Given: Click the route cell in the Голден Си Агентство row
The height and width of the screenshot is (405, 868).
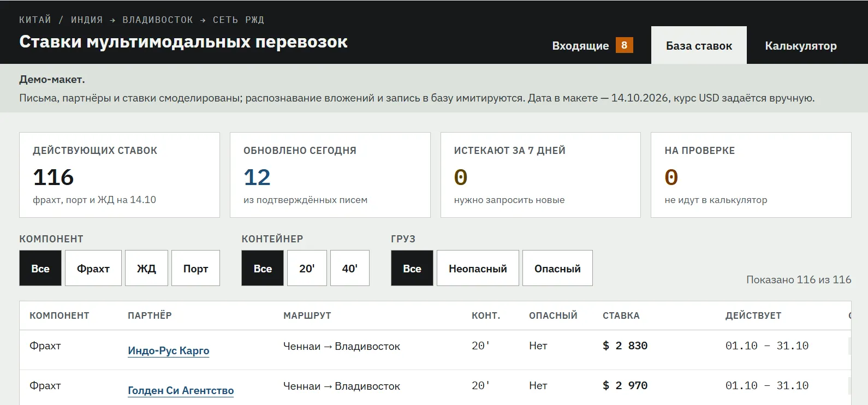Looking at the screenshot, I should tap(342, 386).
